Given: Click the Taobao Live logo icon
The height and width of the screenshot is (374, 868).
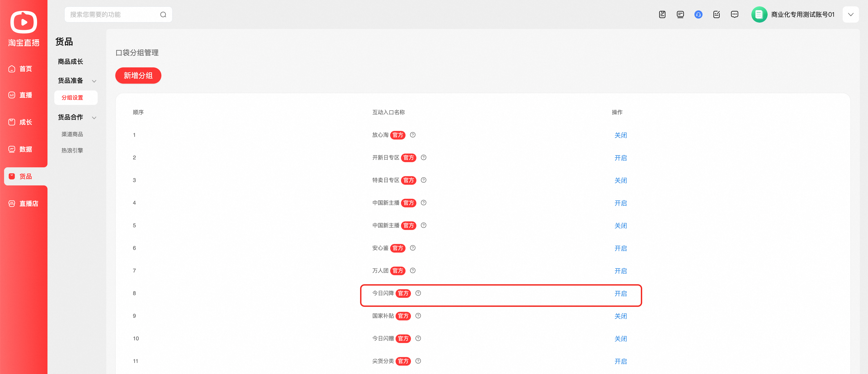Looking at the screenshot, I should point(24,22).
